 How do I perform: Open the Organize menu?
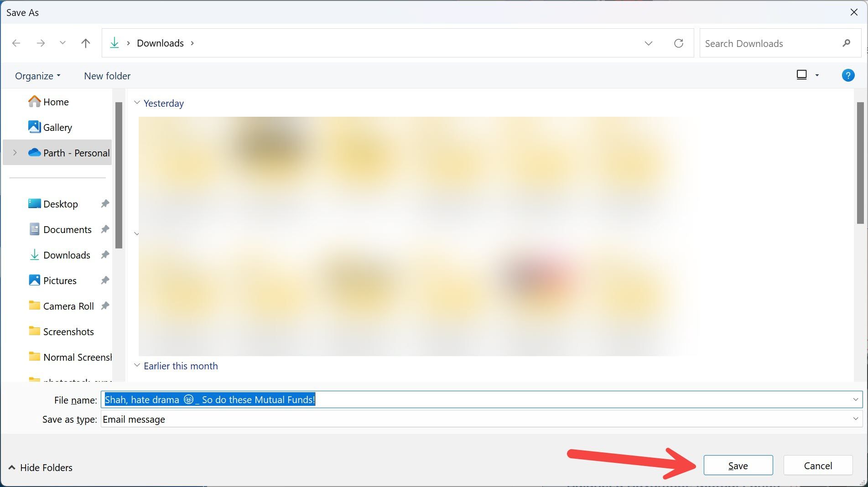tap(36, 76)
